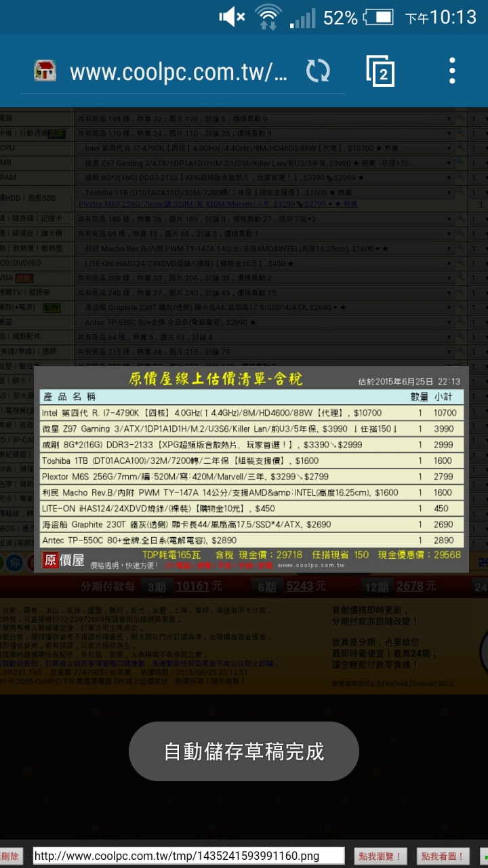Click the wrench icon in CD/DVD/BD row
Viewport: 488px width, 868px height.
[461, 263]
